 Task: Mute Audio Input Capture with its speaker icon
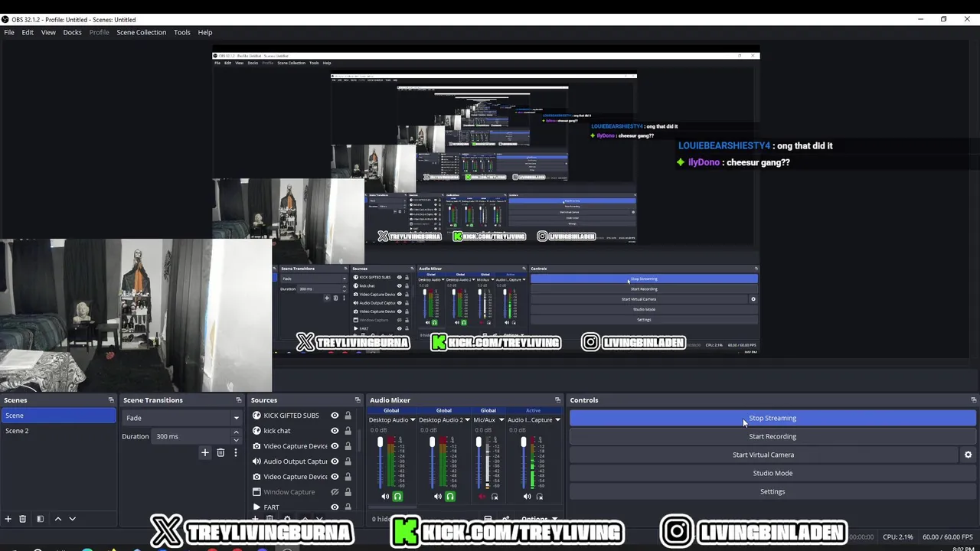tap(527, 497)
